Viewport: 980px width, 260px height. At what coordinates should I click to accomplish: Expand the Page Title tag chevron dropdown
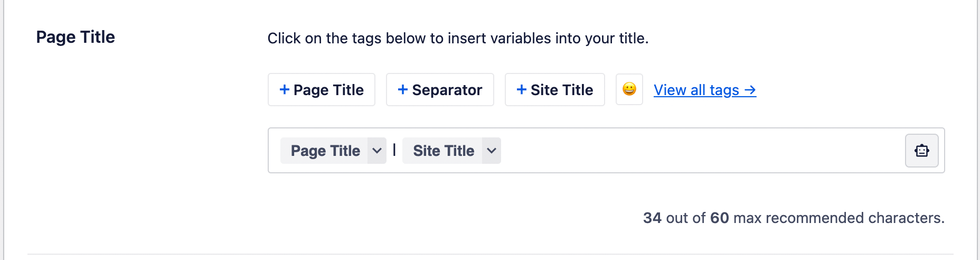tap(376, 151)
